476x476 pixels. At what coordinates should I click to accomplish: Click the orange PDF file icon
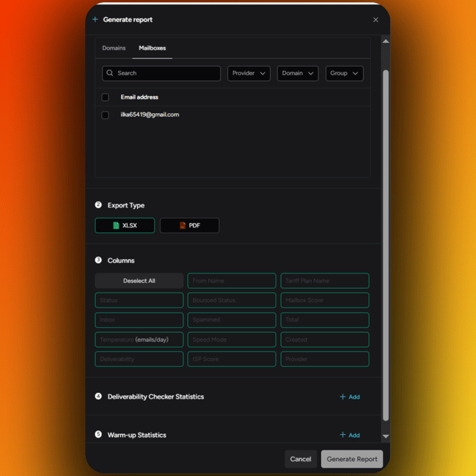(183, 225)
